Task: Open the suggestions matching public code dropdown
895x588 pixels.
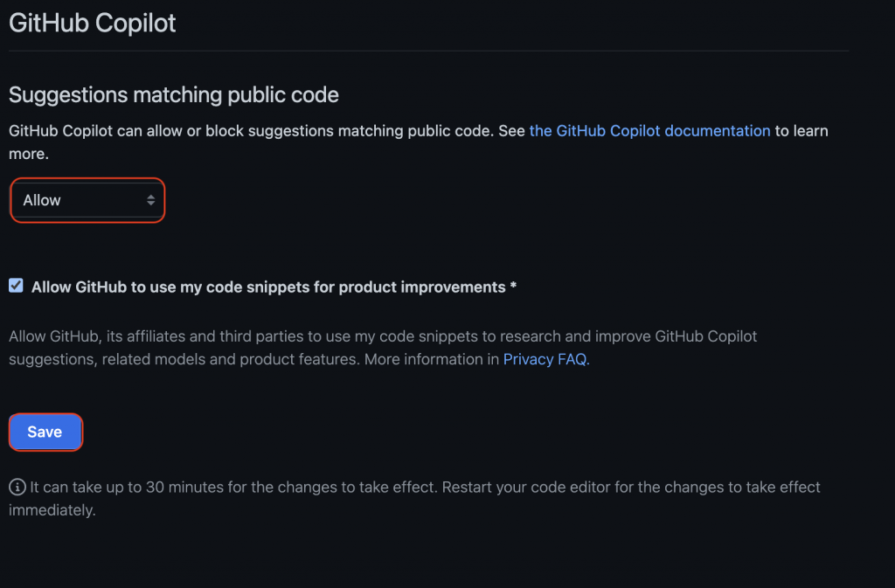Action: 87,200
